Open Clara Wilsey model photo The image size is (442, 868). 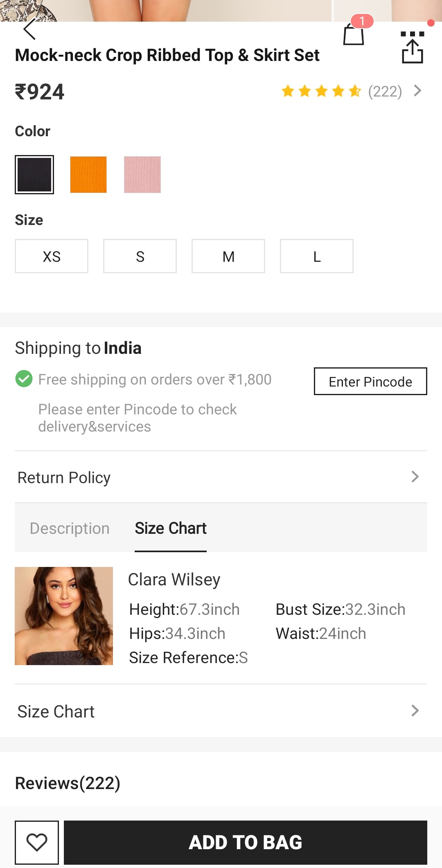(64, 616)
